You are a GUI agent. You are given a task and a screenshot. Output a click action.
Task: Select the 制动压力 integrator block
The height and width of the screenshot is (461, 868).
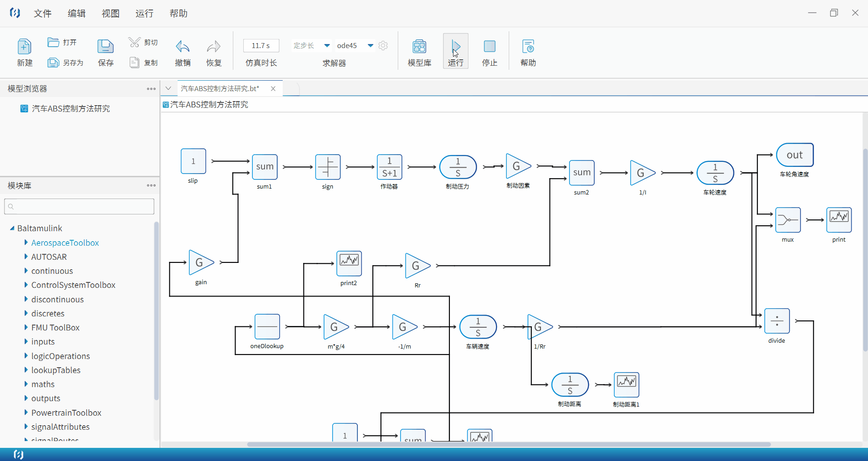(x=458, y=167)
